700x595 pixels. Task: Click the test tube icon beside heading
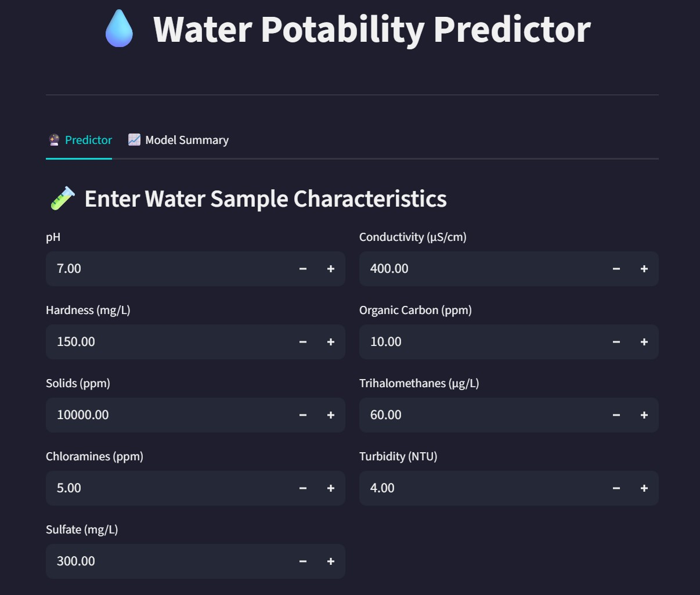[62, 199]
